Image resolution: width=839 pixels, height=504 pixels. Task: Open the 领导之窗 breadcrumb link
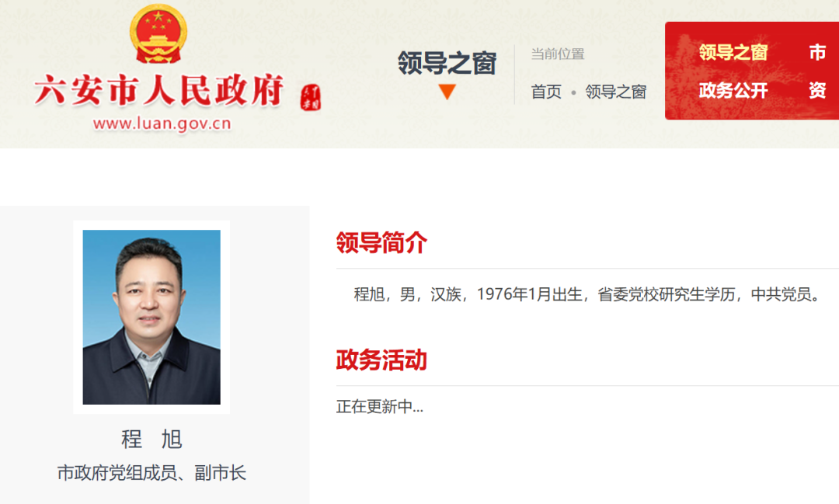(615, 92)
